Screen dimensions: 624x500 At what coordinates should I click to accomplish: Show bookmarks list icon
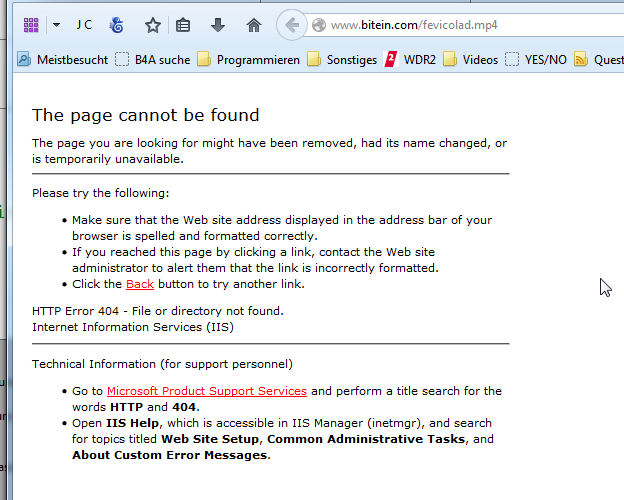point(183,25)
